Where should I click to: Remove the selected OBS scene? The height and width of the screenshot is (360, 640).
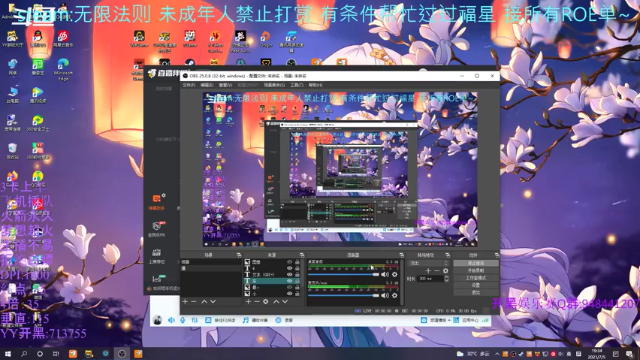pyautogui.click(x=194, y=302)
